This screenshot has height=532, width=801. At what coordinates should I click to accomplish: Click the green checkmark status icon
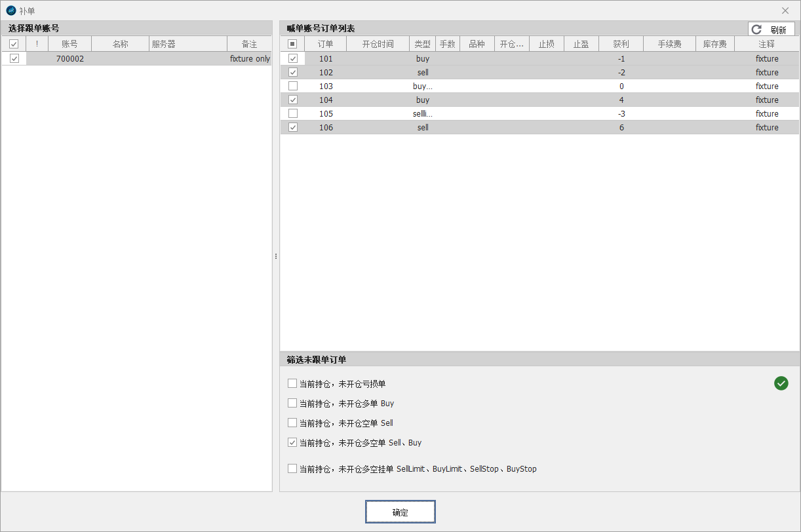781,383
